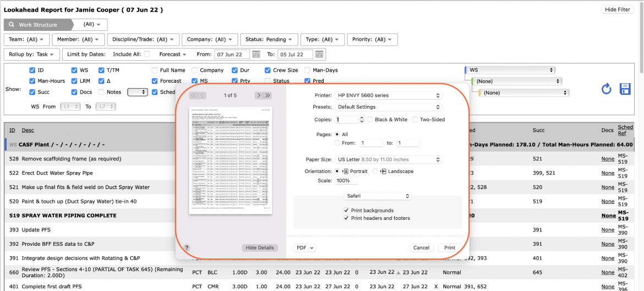Open the Paper Size US Letter dropdown
The image size is (644, 291).
click(388, 159)
